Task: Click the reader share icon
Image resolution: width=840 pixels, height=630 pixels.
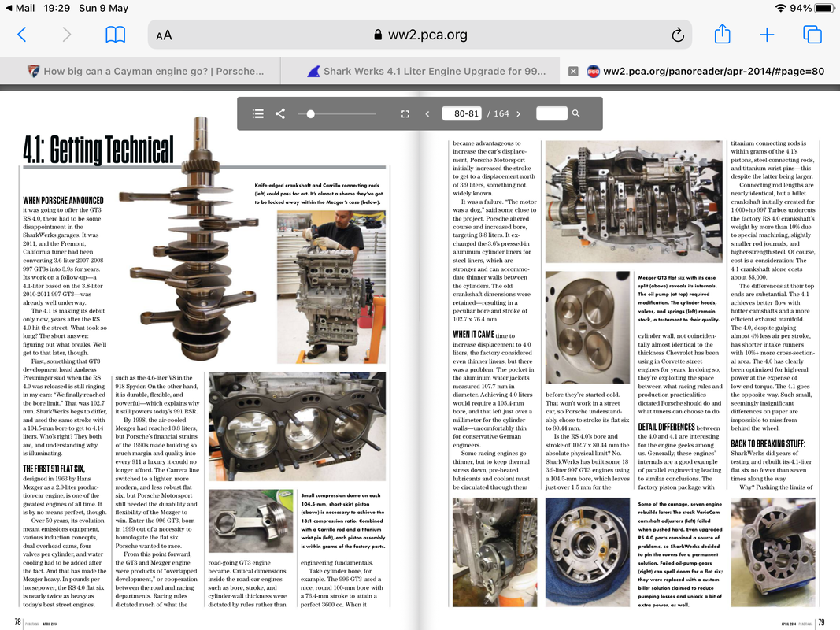Action: [280, 113]
